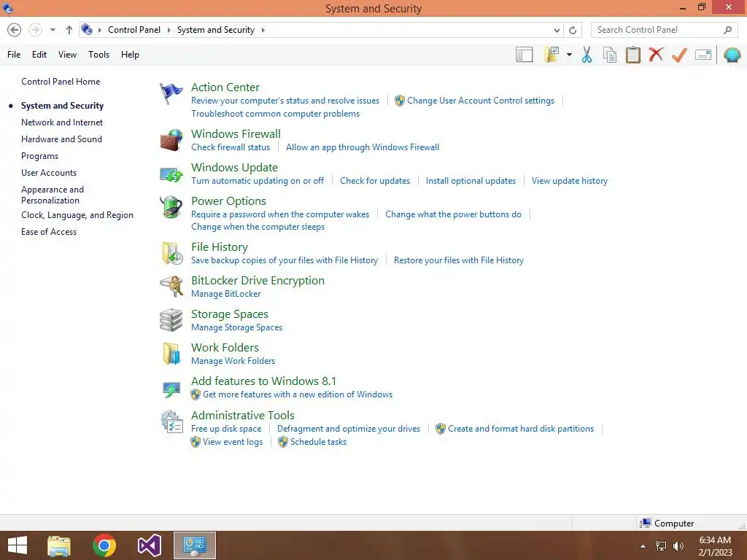Open the Edit menu
The image size is (747, 560).
click(39, 55)
